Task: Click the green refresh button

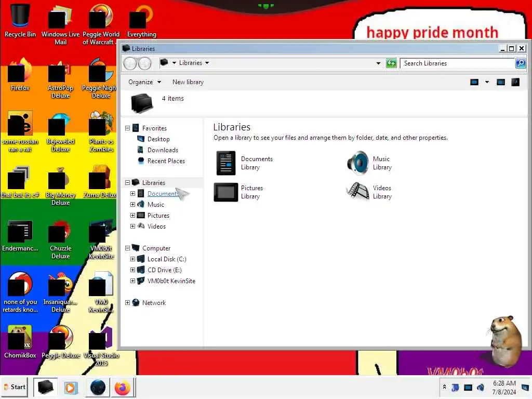Action: (391, 63)
